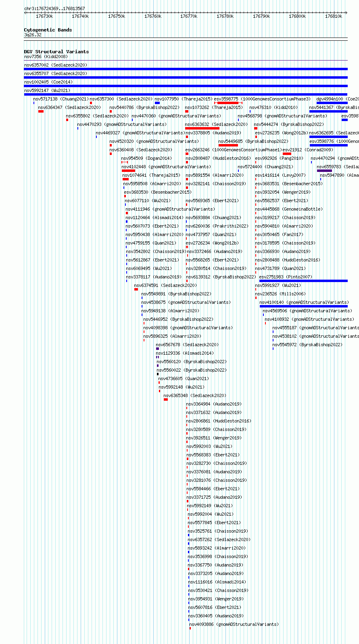
Task: Click nsv5449685 (ByrskaBishop2022) label
Action: (254, 142)
